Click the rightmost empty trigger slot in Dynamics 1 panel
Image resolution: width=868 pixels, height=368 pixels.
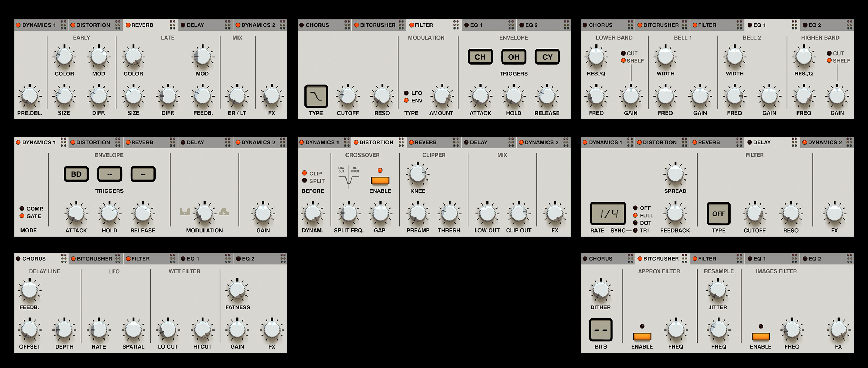pyautogui.click(x=143, y=174)
